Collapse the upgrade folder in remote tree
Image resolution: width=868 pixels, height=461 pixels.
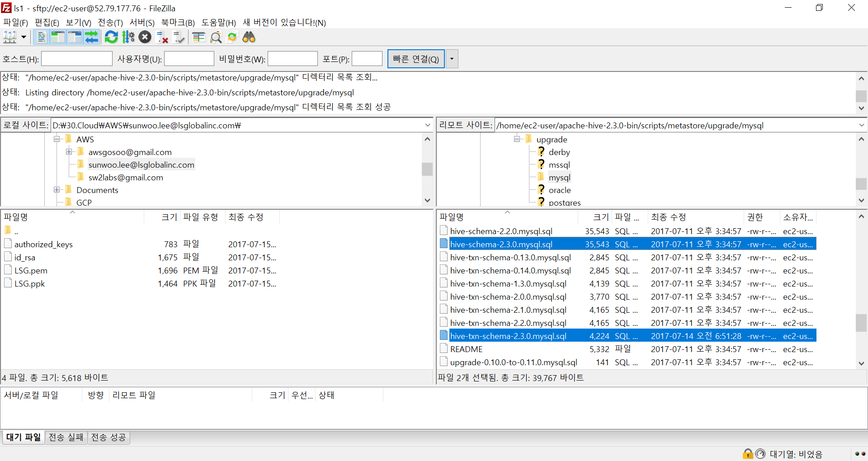[517, 139]
